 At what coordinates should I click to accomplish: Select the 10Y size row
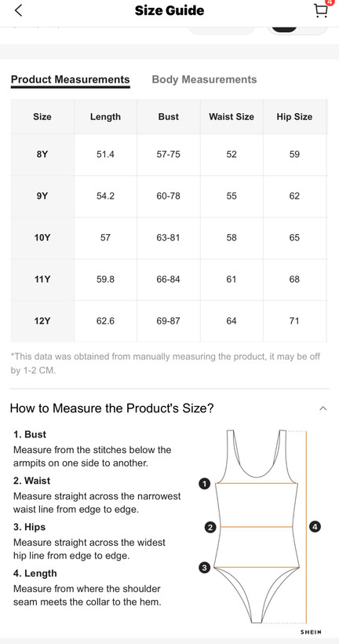(x=169, y=238)
